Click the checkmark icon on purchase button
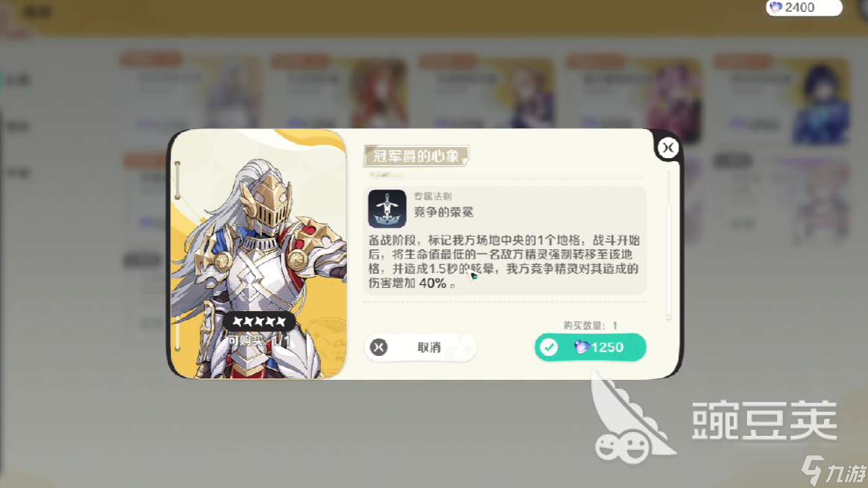The height and width of the screenshot is (488, 868). point(549,348)
